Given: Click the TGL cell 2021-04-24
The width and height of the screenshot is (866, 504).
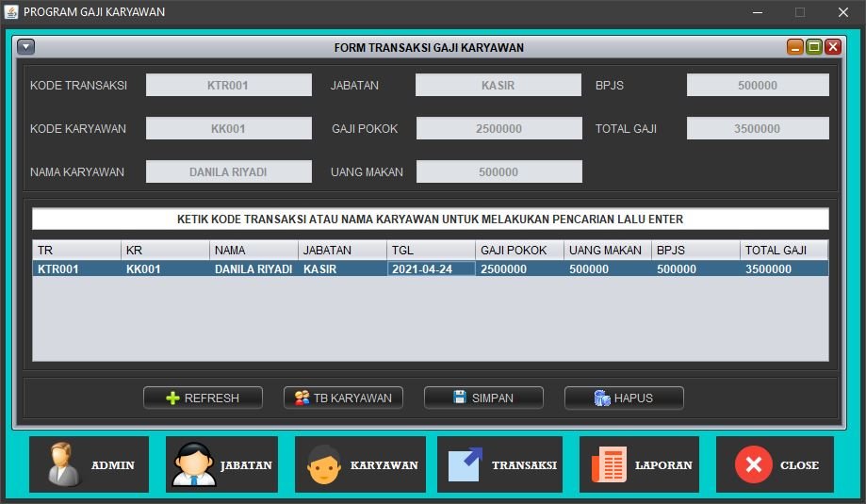Looking at the screenshot, I should pos(431,268).
